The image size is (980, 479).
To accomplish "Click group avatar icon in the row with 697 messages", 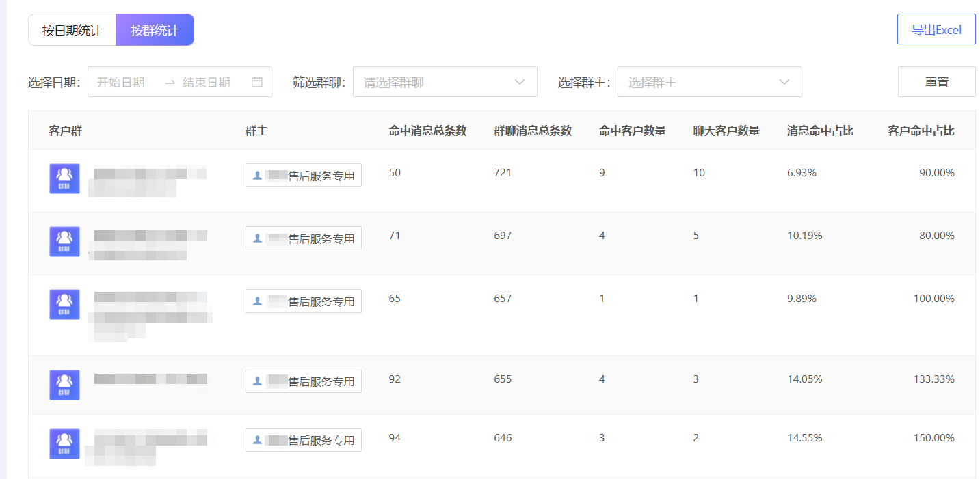I will [x=64, y=241].
